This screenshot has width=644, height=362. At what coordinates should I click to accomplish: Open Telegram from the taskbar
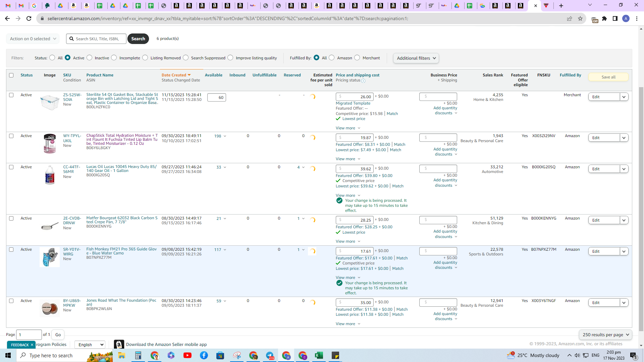pyautogui.click(x=270, y=355)
